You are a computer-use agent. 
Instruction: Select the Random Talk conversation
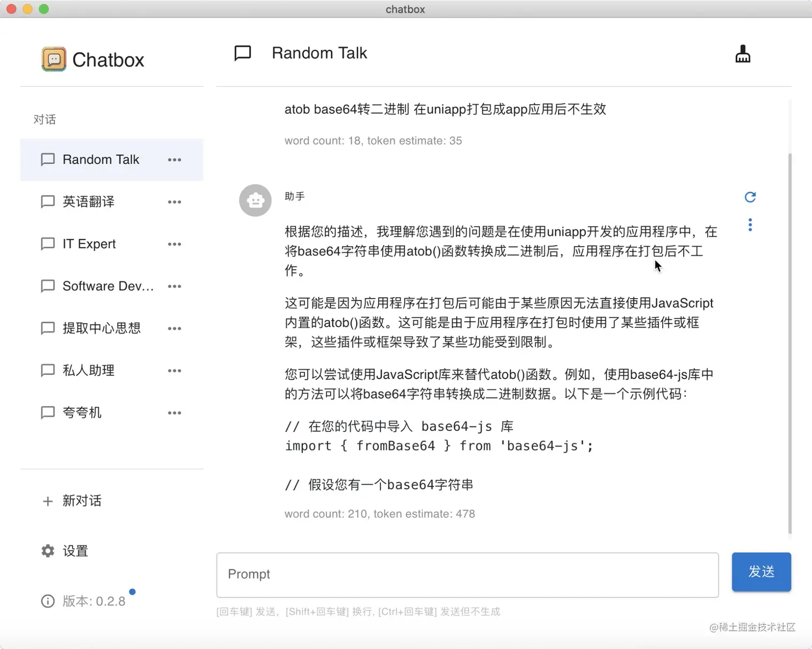point(112,160)
